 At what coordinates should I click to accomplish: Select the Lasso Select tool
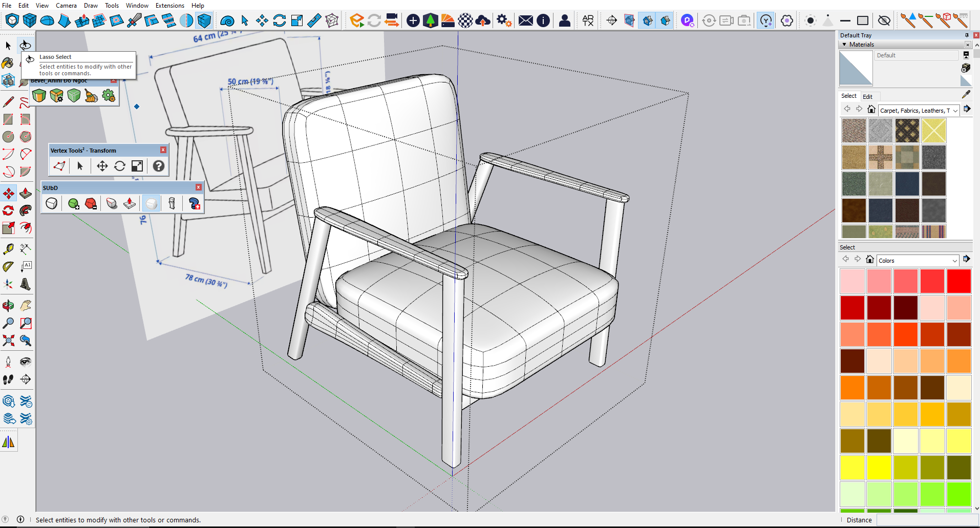pos(25,46)
